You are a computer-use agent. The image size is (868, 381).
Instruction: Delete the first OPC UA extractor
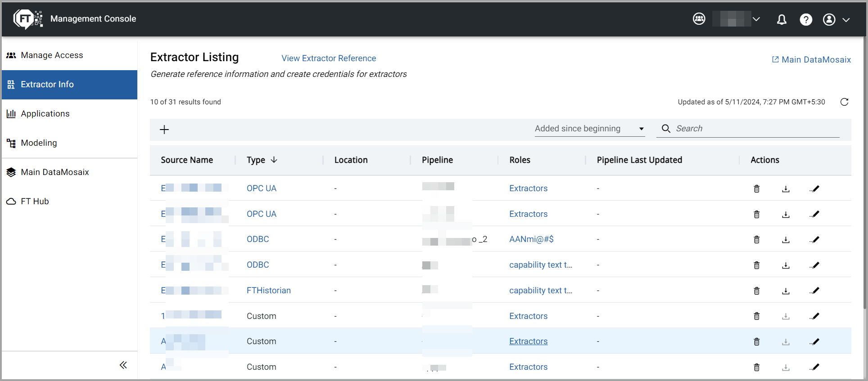(x=756, y=188)
